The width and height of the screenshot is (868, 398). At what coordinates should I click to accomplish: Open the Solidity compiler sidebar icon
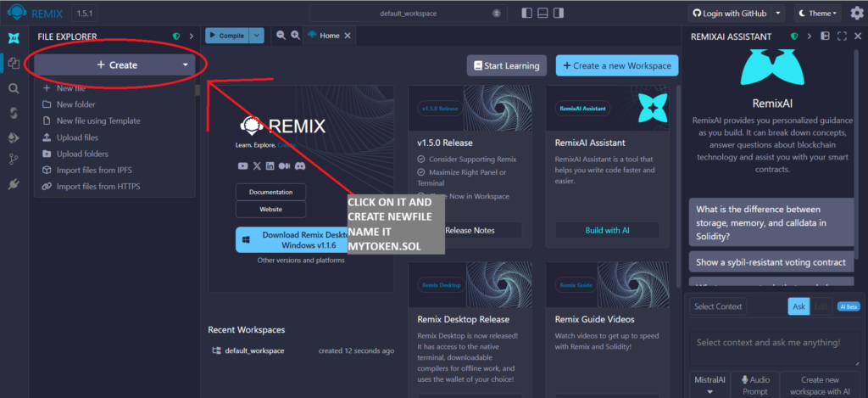(14, 112)
